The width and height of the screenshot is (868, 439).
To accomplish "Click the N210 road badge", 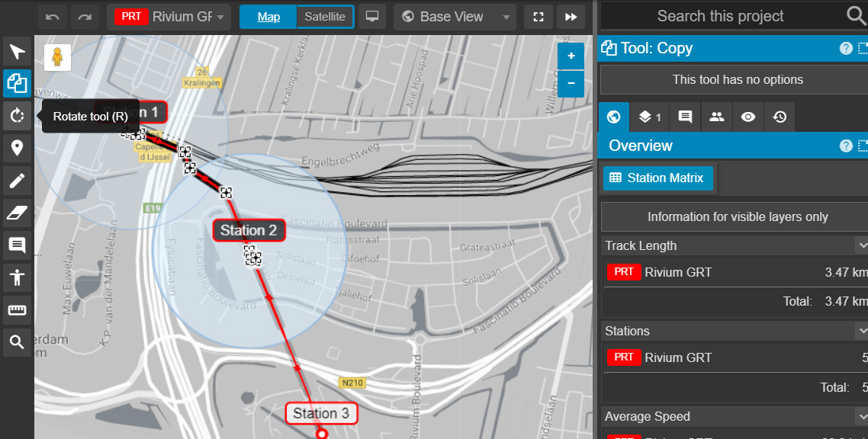I will 353,383.
